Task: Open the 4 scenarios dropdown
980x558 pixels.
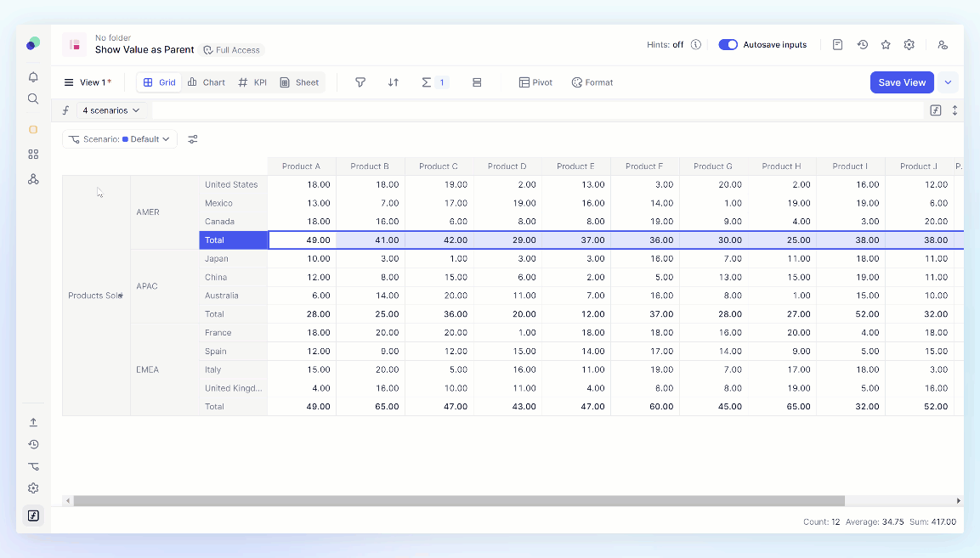Action: pos(111,110)
